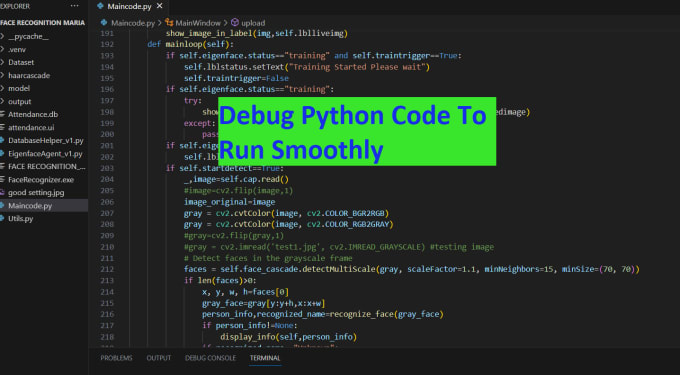
Task: Switch to the PROBLEMS panel tab
Action: 116,358
